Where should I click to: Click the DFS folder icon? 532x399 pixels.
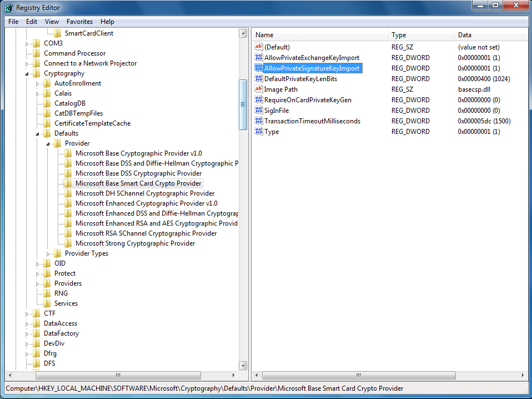point(37,363)
